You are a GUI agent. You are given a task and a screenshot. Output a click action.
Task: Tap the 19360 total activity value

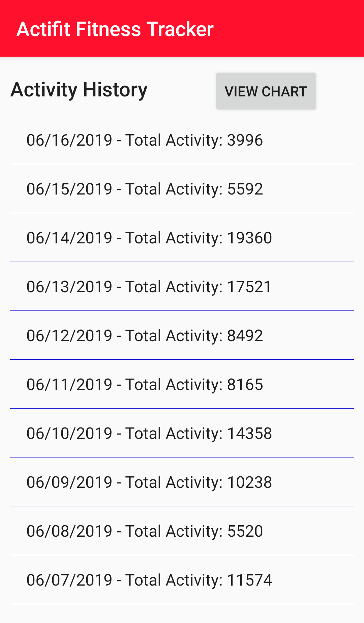(x=249, y=238)
